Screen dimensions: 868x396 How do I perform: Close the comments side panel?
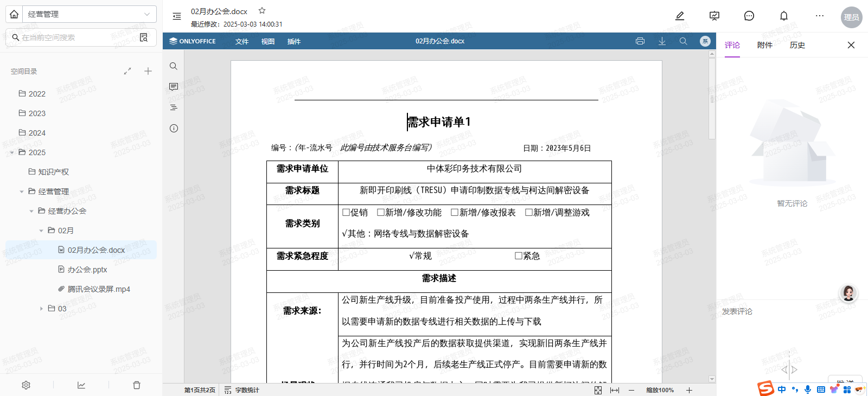851,45
